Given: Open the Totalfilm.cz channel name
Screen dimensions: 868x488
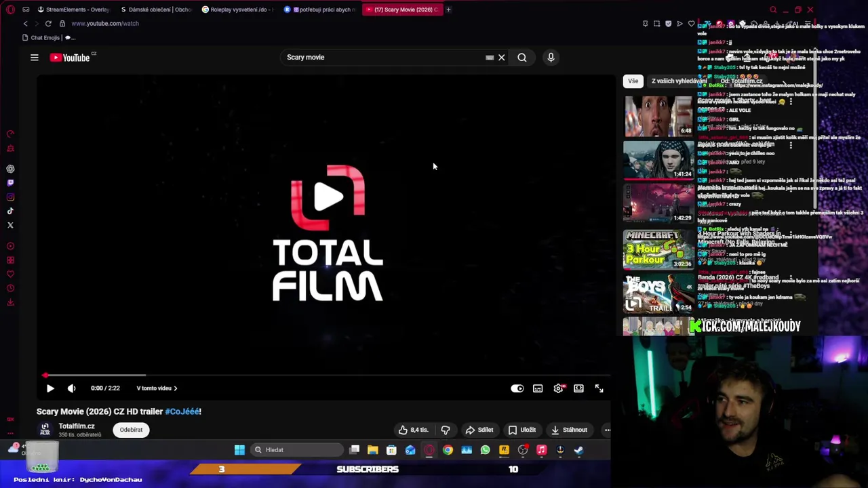Looking at the screenshot, I should (x=77, y=426).
